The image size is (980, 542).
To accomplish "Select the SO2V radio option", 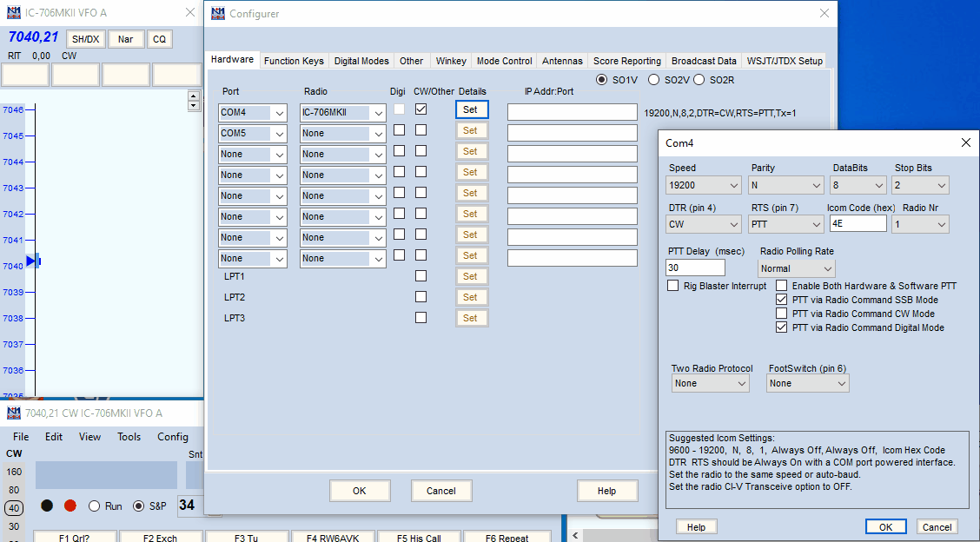I will click(654, 80).
